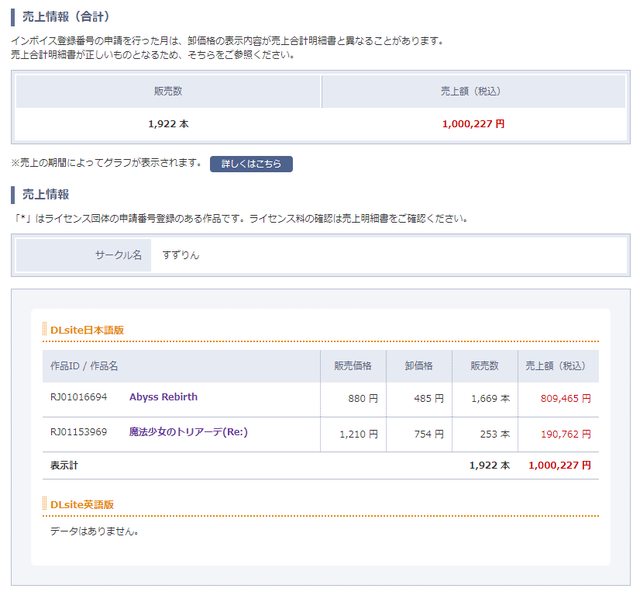
Task: Click the 卸価格 column header
Action: [419, 366]
